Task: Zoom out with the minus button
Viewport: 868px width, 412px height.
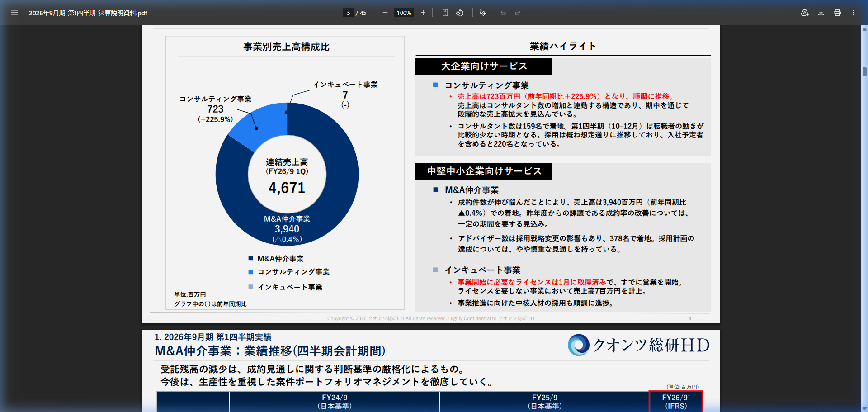Action: (385, 13)
